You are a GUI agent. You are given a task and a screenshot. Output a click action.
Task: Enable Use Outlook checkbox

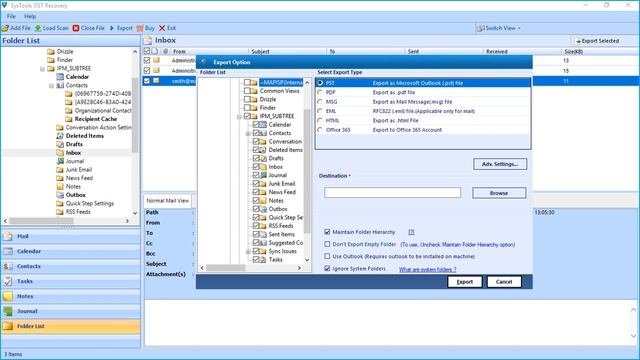327,256
